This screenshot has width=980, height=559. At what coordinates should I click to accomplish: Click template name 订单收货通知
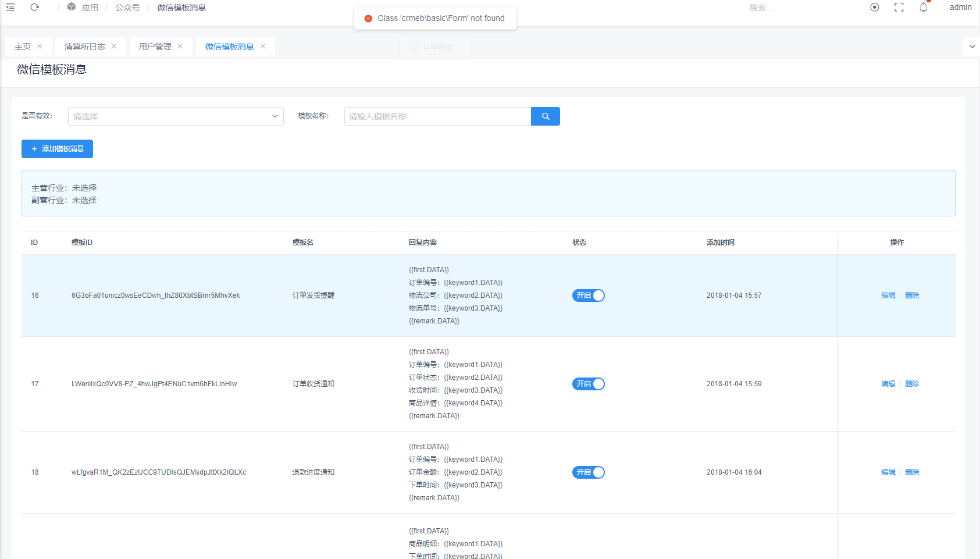tap(313, 384)
